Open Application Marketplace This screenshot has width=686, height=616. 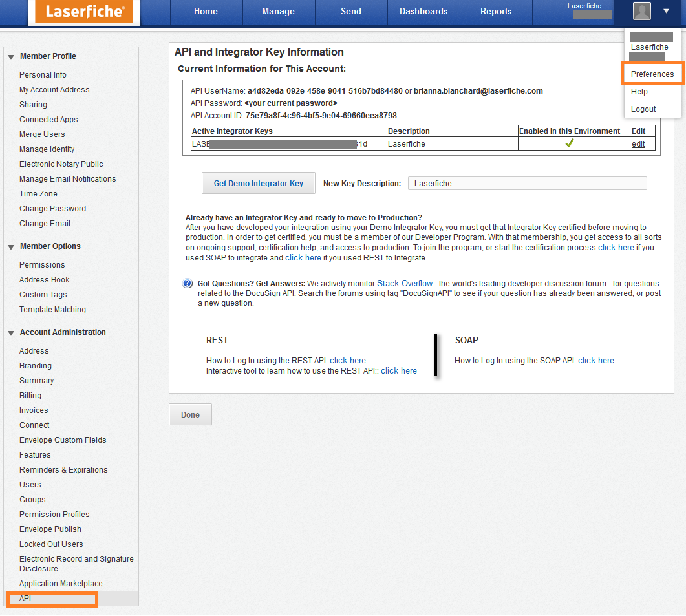[61, 584]
